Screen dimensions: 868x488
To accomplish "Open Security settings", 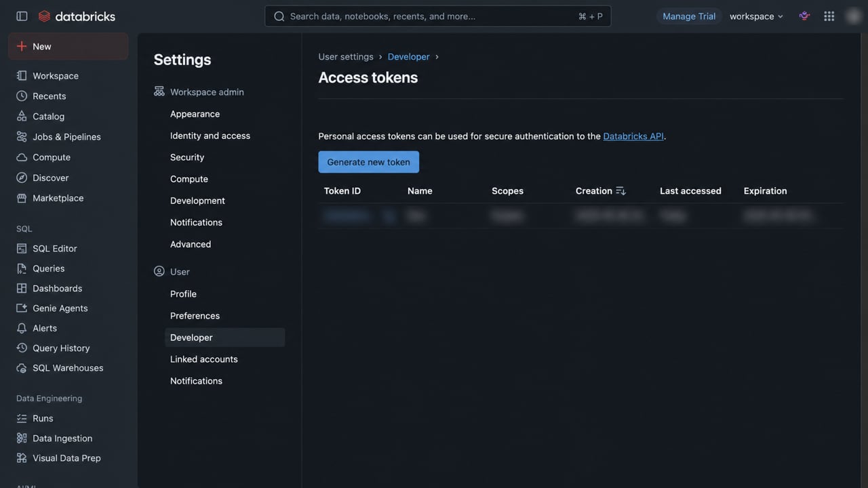I will point(187,157).
